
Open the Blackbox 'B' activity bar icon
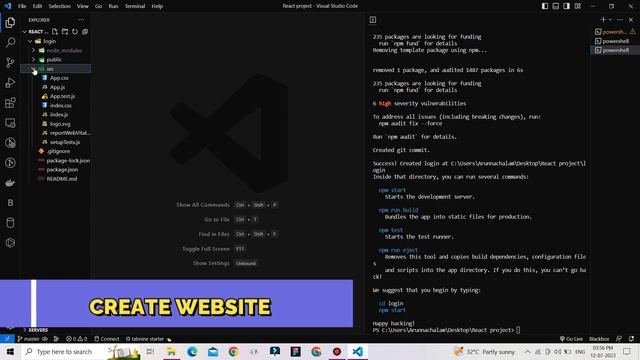tap(10, 202)
